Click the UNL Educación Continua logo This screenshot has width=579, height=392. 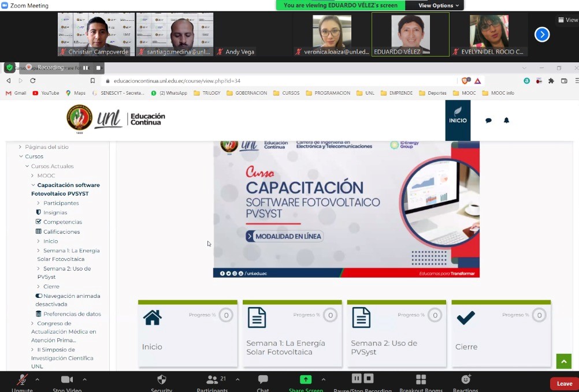116,118
